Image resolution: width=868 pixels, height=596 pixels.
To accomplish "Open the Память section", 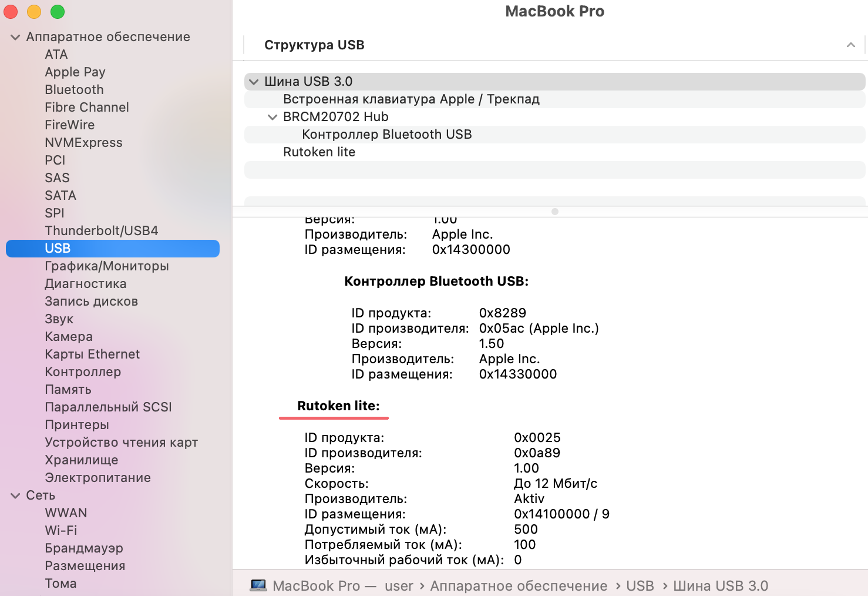I will coord(68,390).
